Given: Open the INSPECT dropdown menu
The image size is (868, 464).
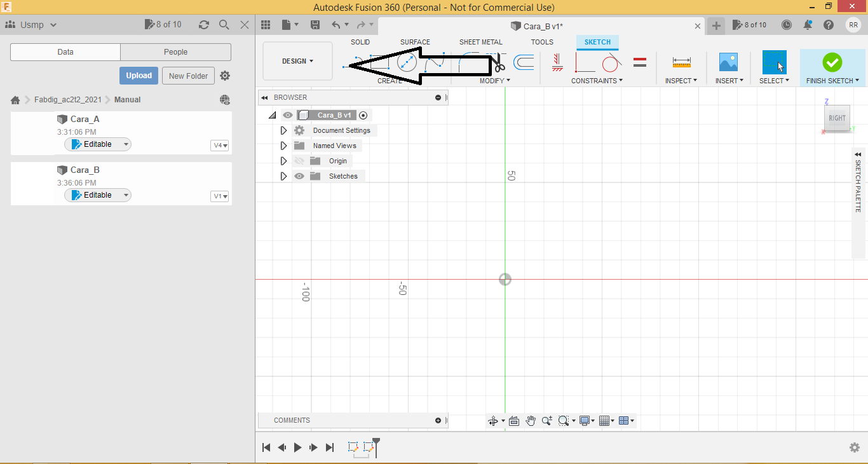Looking at the screenshot, I should click(681, 81).
